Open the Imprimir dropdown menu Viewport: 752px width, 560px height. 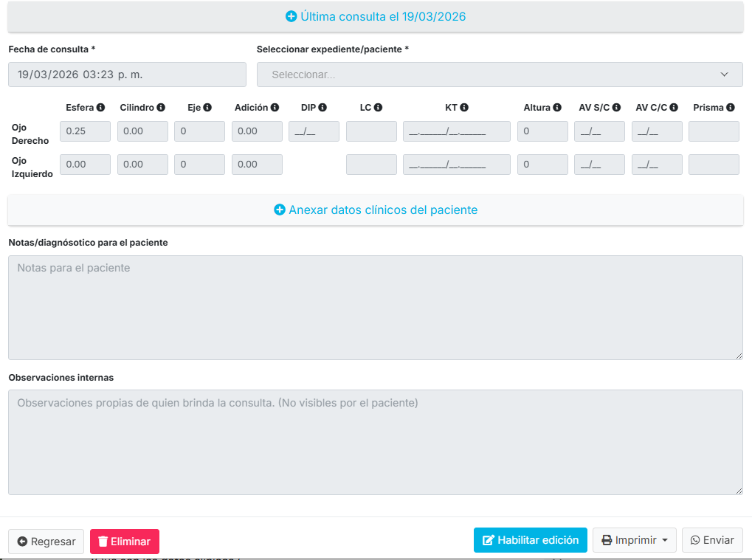click(x=635, y=540)
